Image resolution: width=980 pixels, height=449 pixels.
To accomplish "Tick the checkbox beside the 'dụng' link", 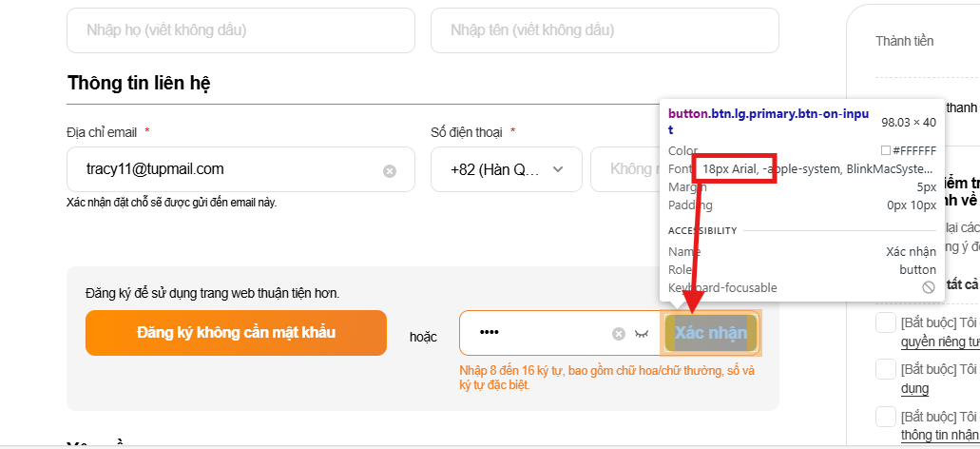I will pyautogui.click(x=885, y=369).
